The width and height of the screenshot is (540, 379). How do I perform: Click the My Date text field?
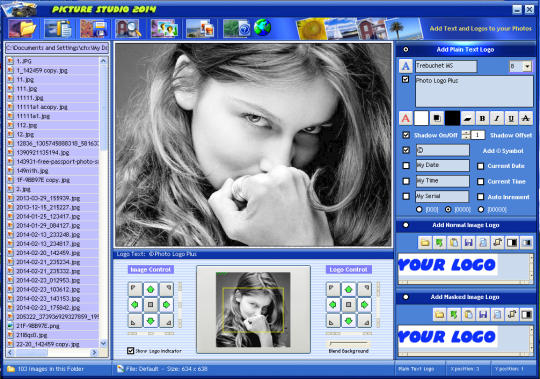click(443, 165)
